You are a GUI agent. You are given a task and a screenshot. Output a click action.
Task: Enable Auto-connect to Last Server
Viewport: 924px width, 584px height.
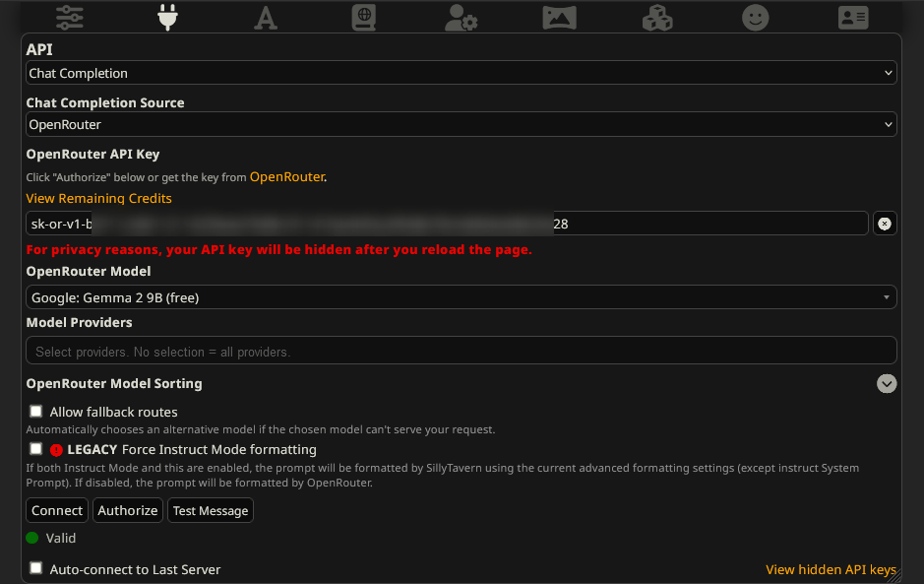click(36, 568)
